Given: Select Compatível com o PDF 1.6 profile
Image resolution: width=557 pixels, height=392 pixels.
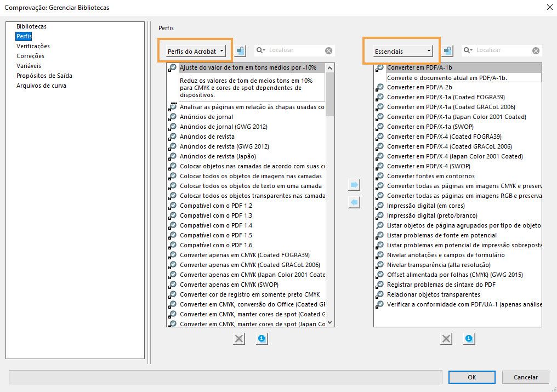Looking at the screenshot, I should click(216, 245).
